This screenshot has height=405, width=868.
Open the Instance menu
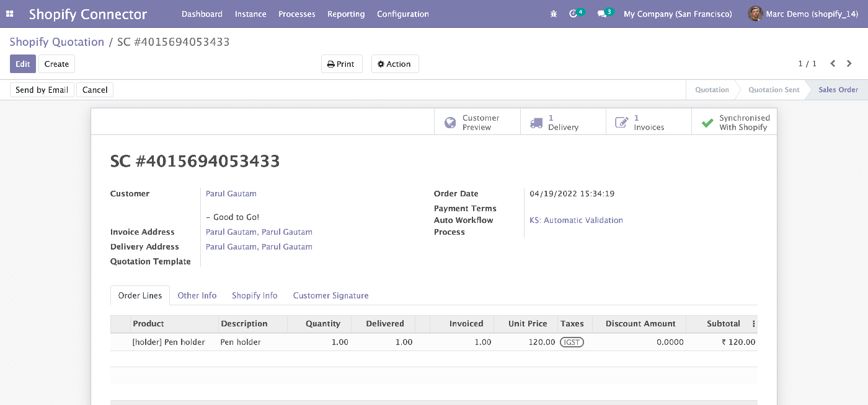click(x=250, y=14)
